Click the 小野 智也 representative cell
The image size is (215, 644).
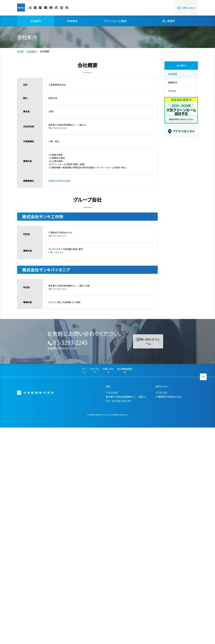click(100, 141)
